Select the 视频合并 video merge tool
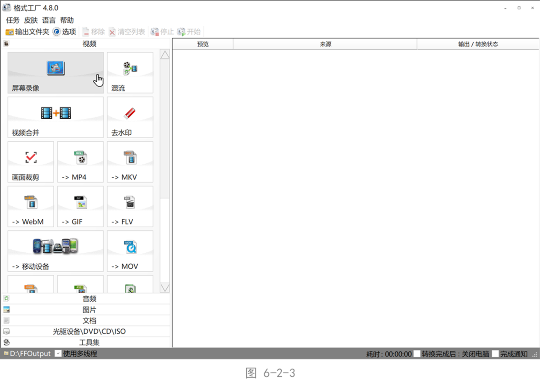 (x=55, y=117)
